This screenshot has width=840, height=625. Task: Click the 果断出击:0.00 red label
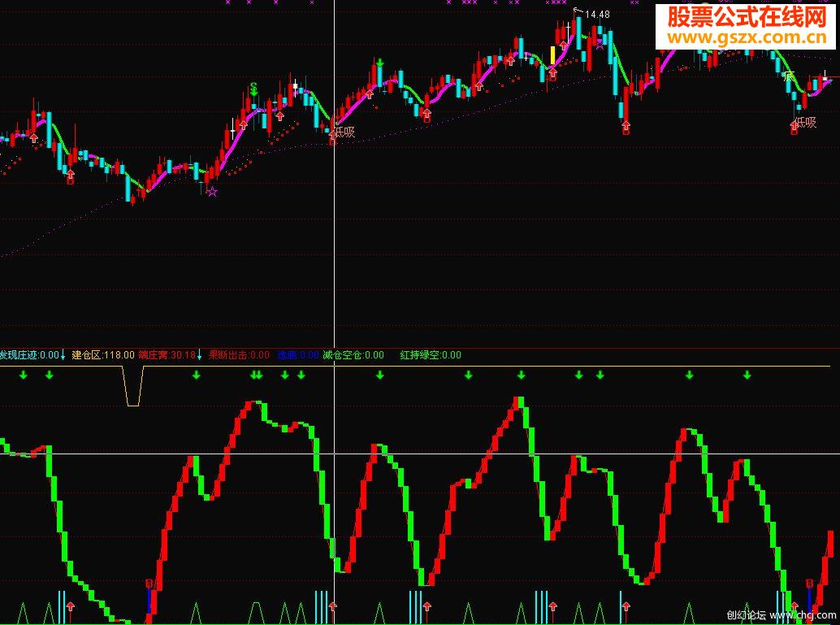pyautogui.click(x=239, y=355)
